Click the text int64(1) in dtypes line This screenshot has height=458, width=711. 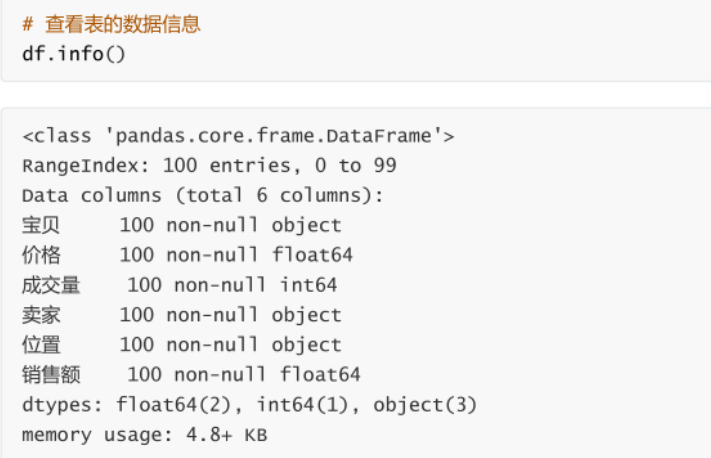pyautogui.click(x=303, y=405)
